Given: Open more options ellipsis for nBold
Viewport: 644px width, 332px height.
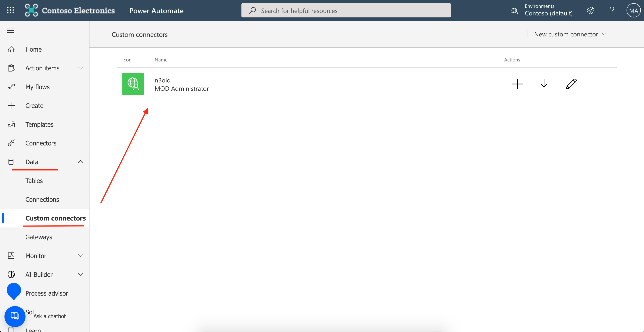Looking at the screenshot, I should point(598,84).
